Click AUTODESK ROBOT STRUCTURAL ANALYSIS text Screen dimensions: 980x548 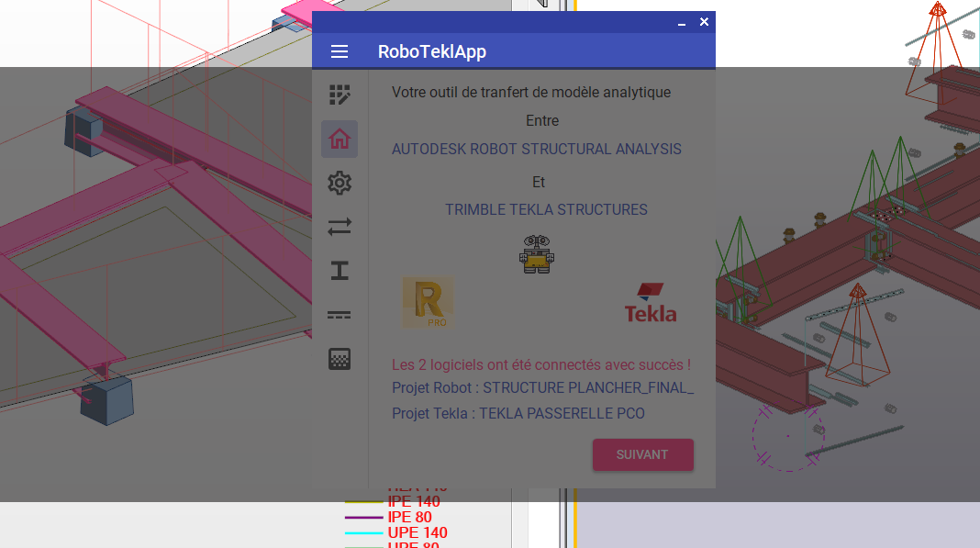click(536, 149)
